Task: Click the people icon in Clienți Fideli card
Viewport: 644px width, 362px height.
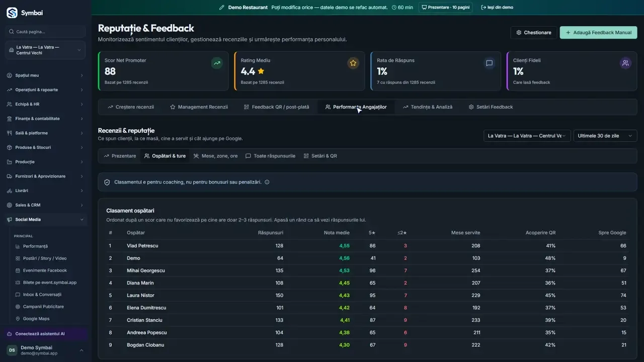Action: [x=625, y=63]
